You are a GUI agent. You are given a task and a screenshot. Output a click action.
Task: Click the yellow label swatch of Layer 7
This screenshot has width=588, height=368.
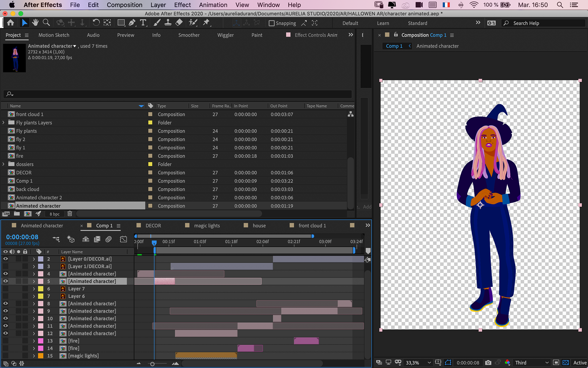click(40, 289)
